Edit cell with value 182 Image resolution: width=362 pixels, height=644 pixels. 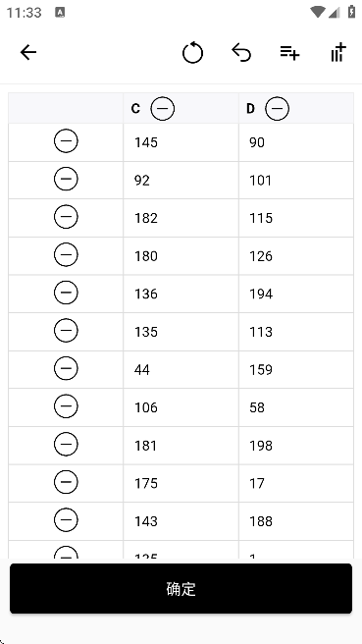click(181, 218)
